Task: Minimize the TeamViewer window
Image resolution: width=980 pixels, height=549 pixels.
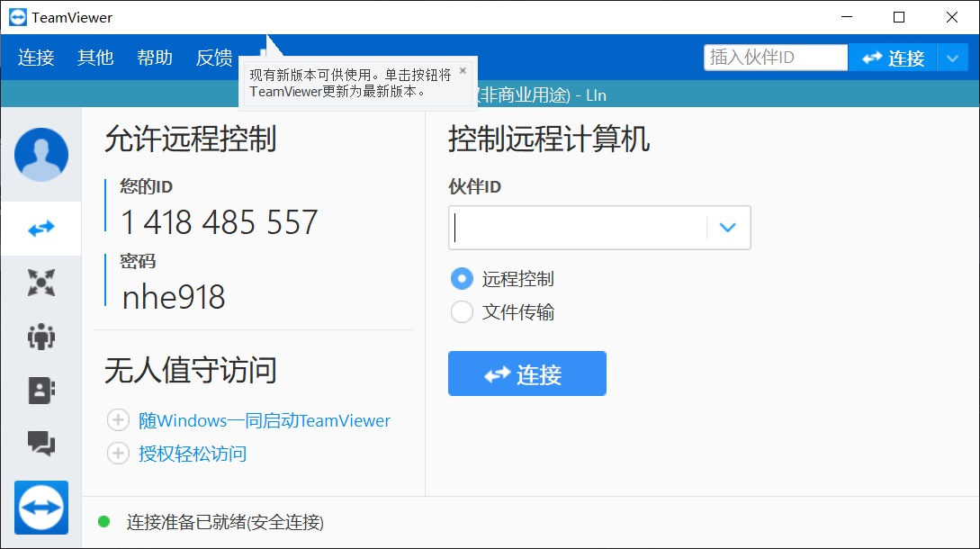Action: [847, 17]
